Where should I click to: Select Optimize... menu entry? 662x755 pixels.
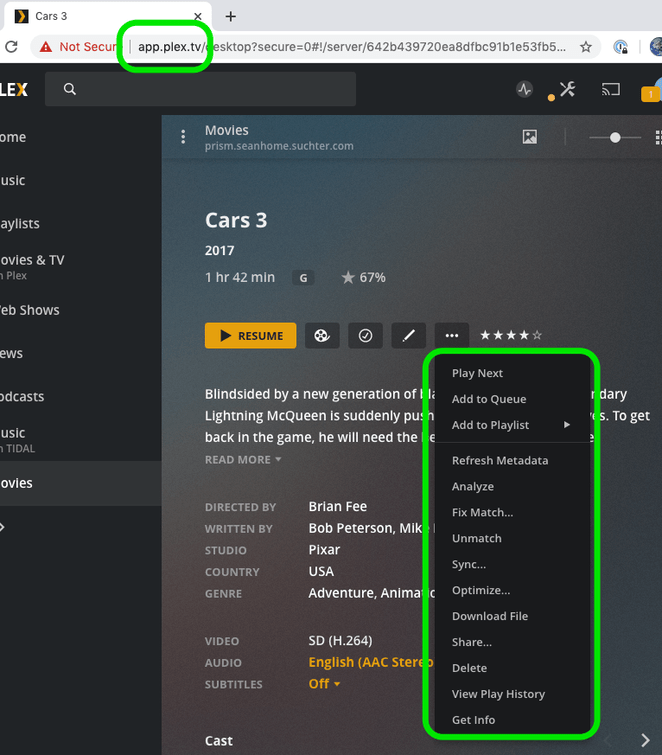512,591
